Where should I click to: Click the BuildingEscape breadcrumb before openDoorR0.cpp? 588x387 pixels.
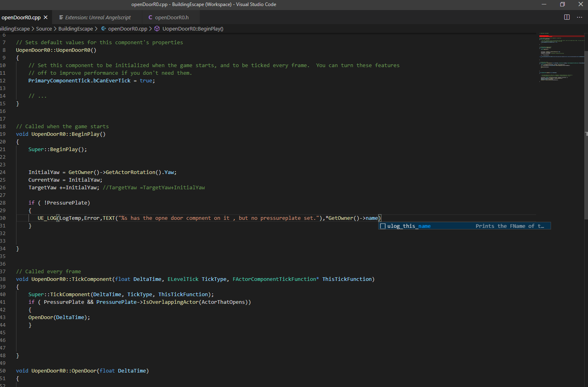(x=75, y=29)
